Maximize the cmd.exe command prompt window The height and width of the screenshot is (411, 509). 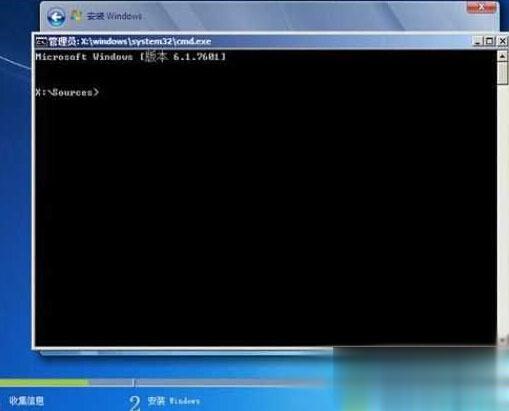(489, 41)
